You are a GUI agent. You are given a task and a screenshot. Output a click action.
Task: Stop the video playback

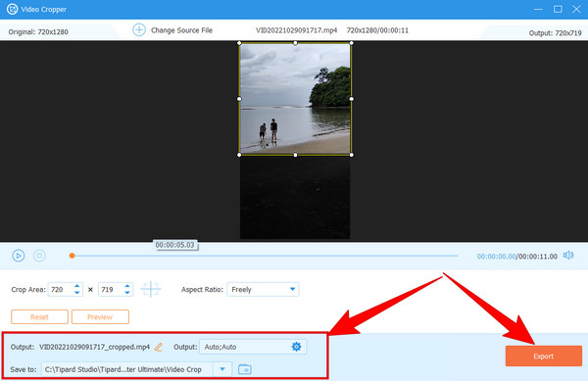(39, 256)
